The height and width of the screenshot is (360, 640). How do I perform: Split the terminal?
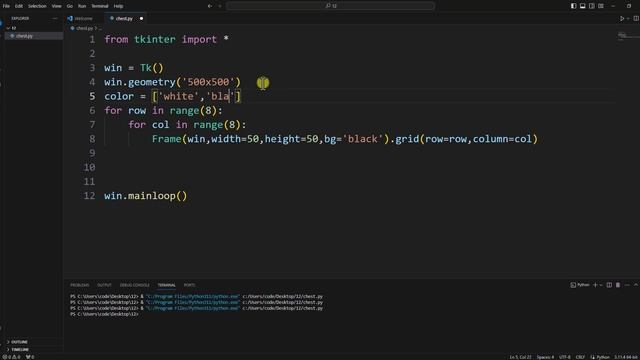click(x=609, y=285)
